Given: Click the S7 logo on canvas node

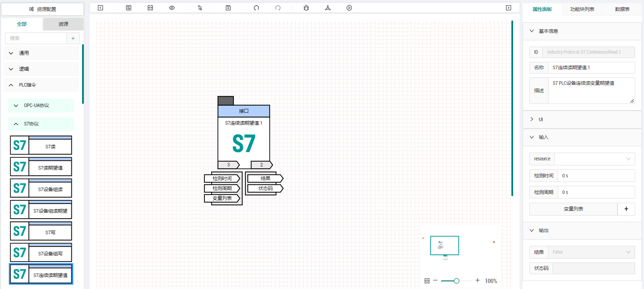Looking at the screenshot, I should point(244,144).
